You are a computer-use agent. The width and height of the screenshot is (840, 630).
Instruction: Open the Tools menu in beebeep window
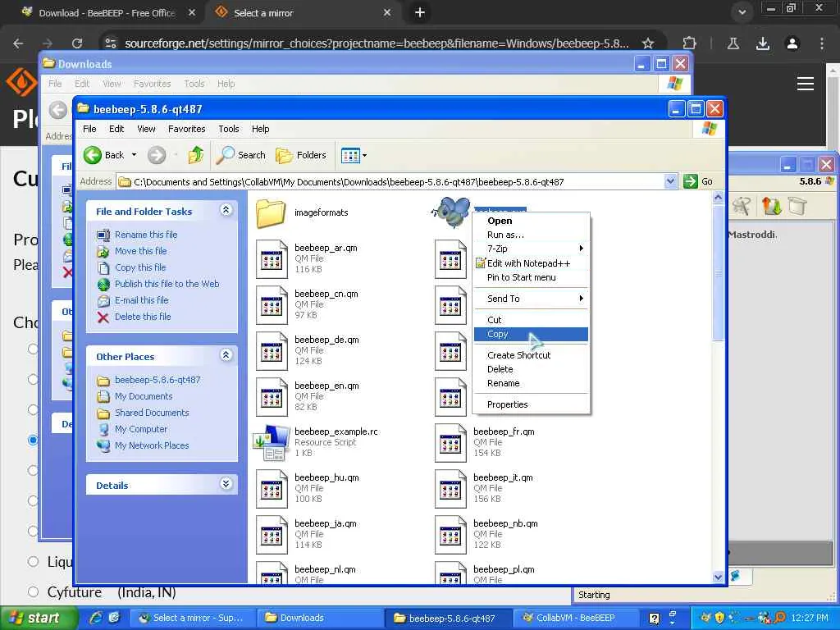point(229,129)
